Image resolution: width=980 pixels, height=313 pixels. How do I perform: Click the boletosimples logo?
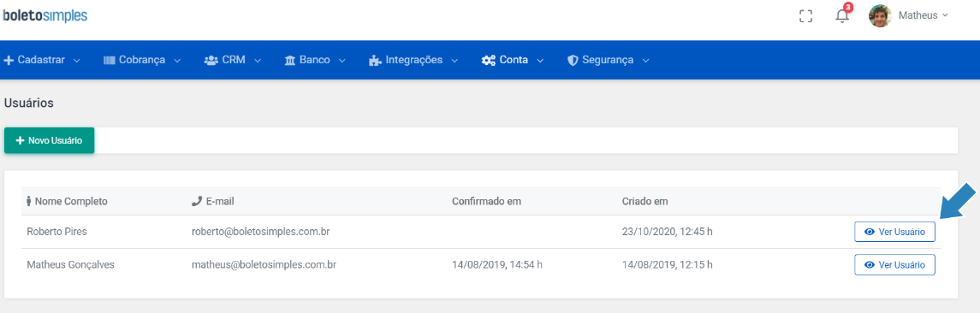45,15
